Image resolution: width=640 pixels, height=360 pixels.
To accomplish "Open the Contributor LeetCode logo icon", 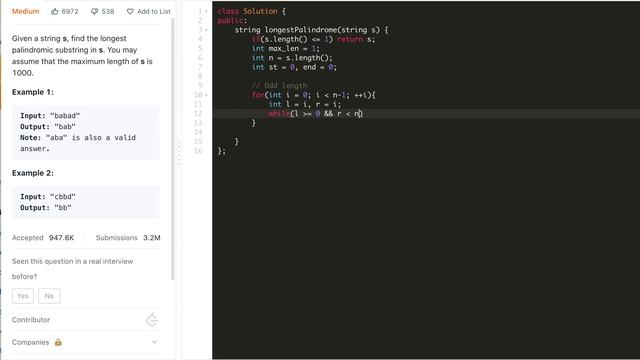I will [152, 320].
